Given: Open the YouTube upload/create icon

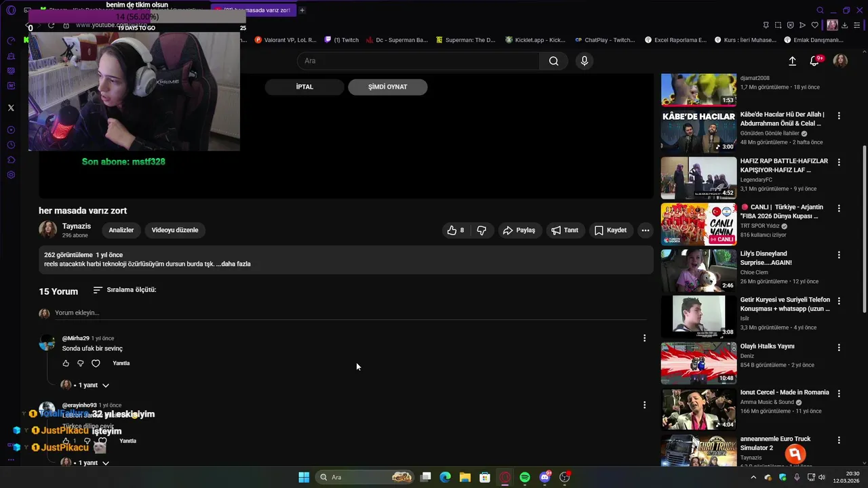Looking at the screenshot, I should point(792,61).
